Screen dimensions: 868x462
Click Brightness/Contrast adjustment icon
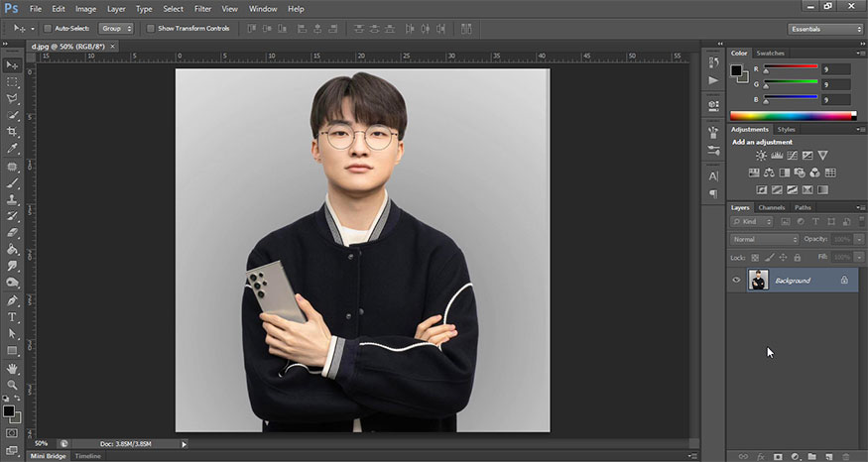pyautogui.click(x=761, y=156)
